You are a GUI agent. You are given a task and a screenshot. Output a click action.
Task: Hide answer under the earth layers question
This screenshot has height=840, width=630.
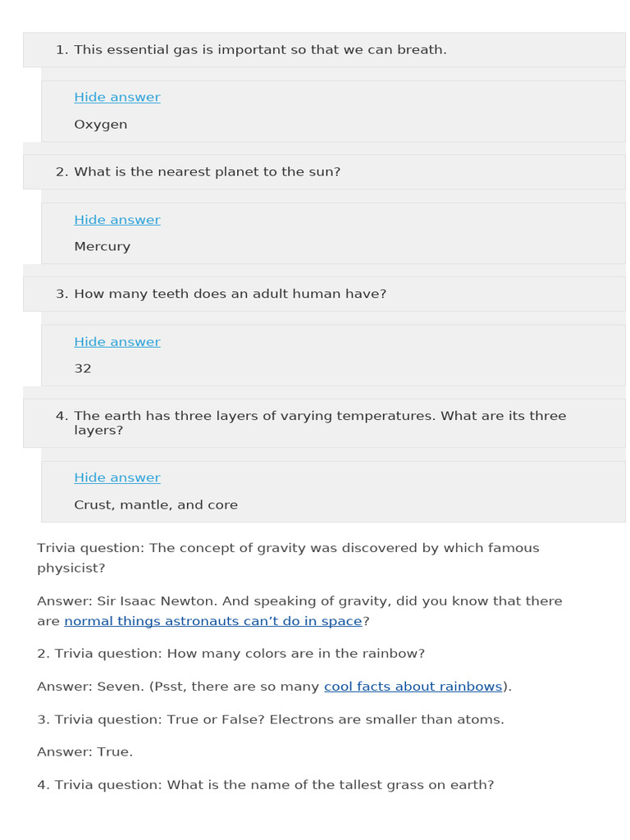tap(117, 477)
